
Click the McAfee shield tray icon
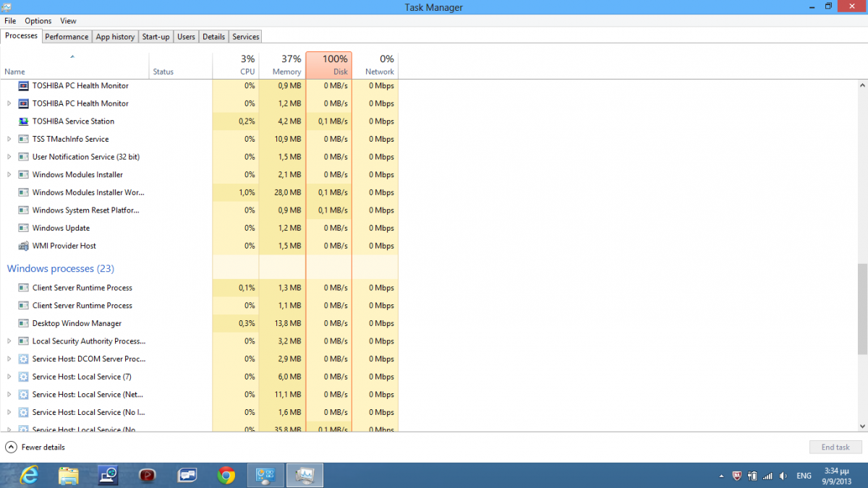[x=737, y=476]
